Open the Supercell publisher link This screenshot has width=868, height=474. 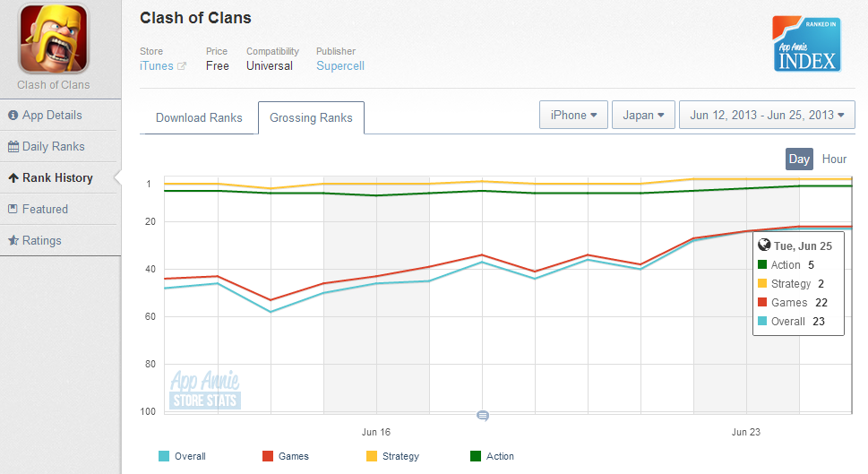tap(339, 66)
